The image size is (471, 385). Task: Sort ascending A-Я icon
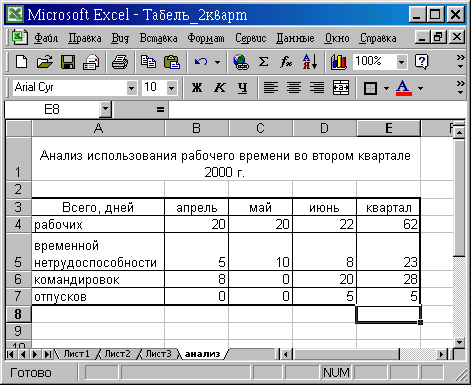(310, 62)
